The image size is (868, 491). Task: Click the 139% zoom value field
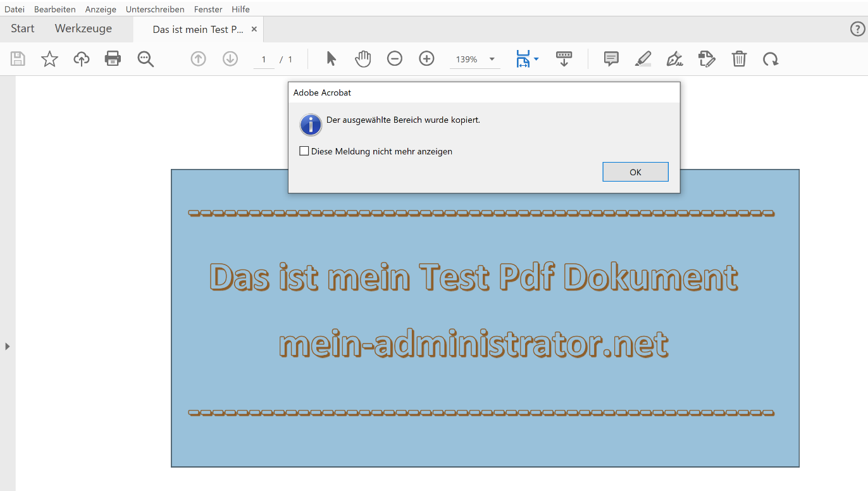click(467, 59)
